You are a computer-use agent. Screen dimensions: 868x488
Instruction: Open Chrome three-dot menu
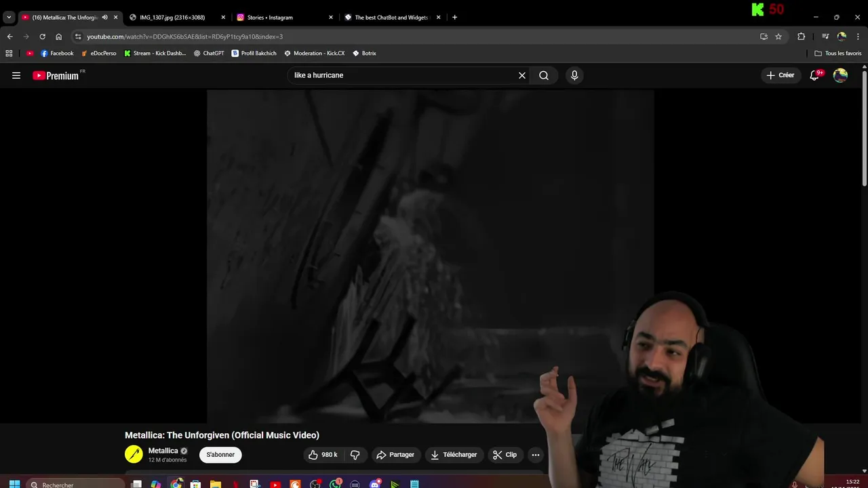[858, 37]
